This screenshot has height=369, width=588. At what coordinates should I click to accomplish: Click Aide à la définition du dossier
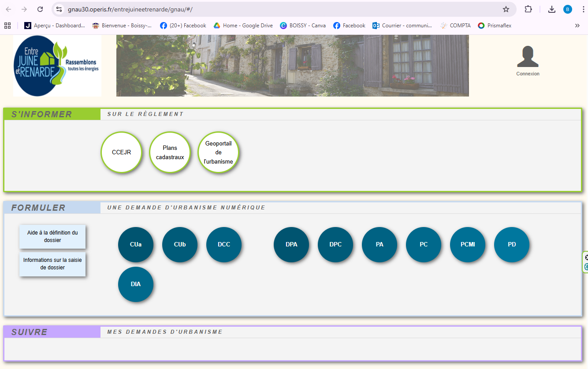pyautogui.click(x=52, y=237)
